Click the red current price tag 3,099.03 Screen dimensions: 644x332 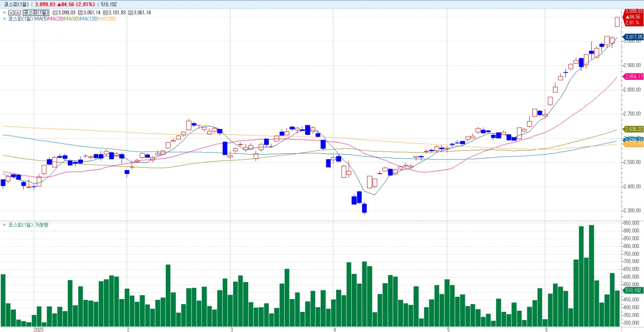[x=634, y=17]
